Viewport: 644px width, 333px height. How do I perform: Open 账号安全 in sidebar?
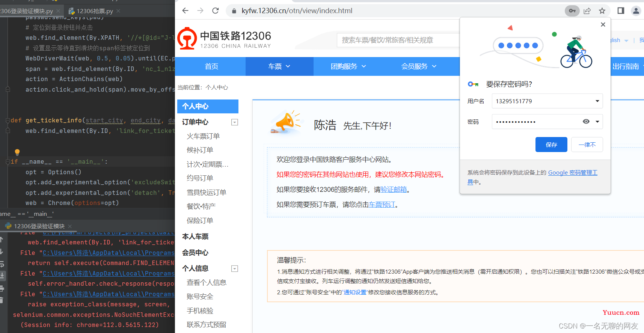click(x=200, y=296)
